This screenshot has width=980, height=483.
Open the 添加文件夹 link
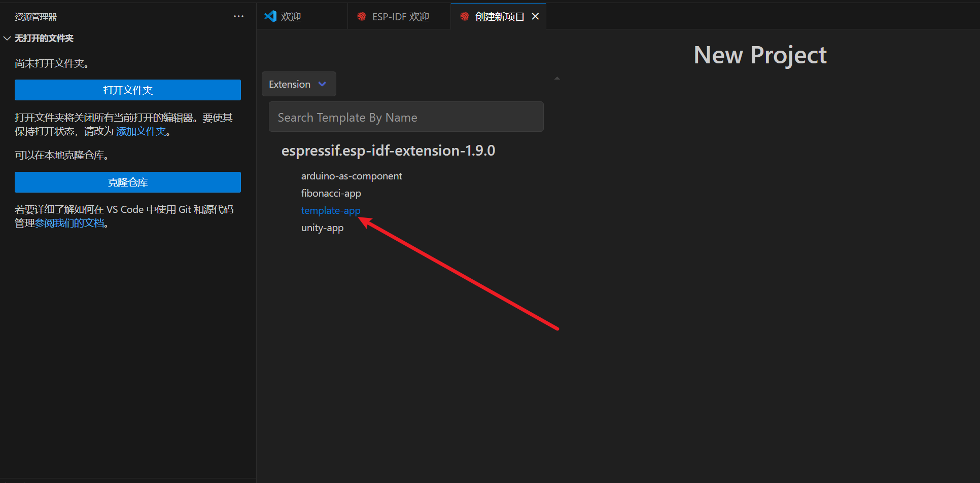click(x=141, y=131)
